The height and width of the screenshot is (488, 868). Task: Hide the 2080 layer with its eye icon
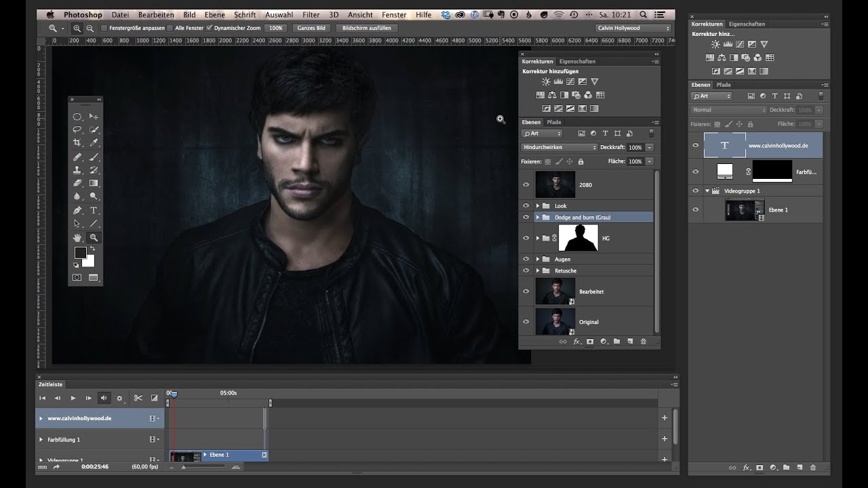[526, 184]
